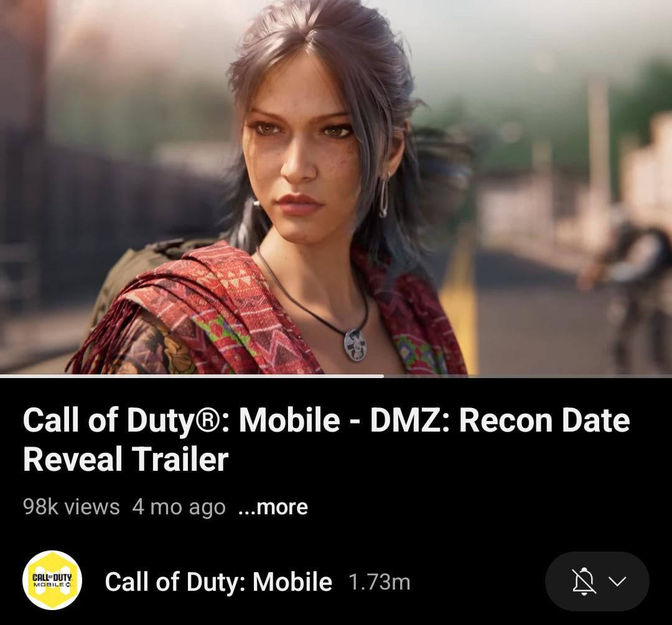The width and height of the screenshot is (672, 625).
Task: Open the subscription notification pill button
Action: (597, 581)
